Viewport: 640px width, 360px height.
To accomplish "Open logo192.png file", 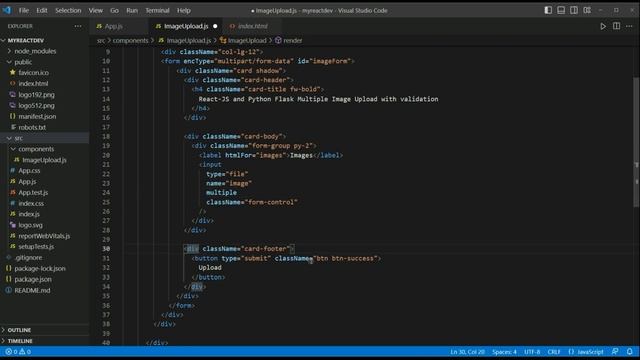I will click(x=44, y=95).
